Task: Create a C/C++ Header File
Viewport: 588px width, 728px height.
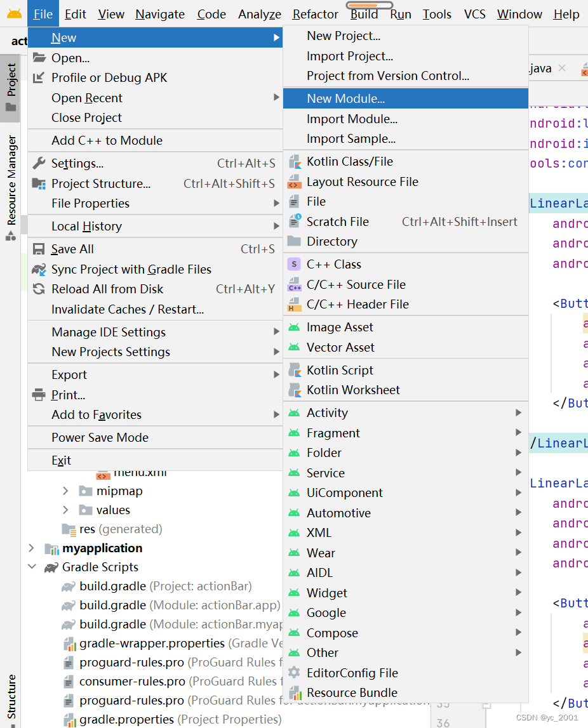Action: (x=356, y=304)
